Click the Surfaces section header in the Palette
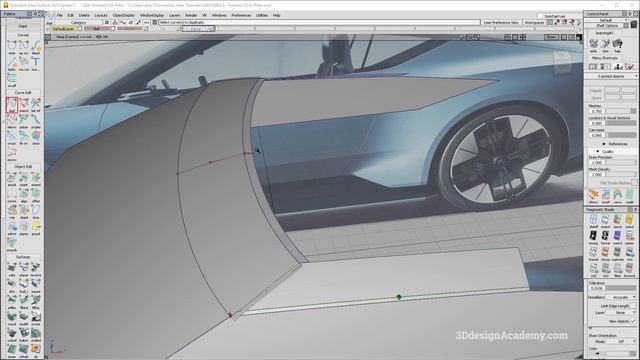Screen dimensions: 640x360 23,257
